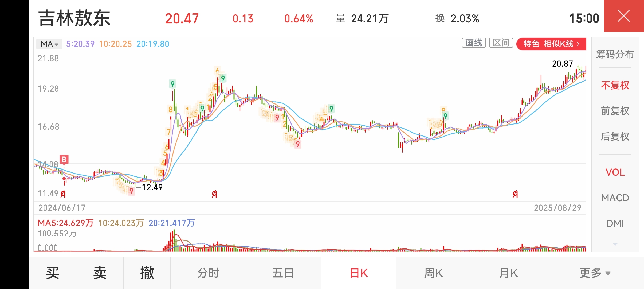Open 筹码分布 chip distribution panel
Image resolution: width=644 pixels, height=289 pixels.
tap(615, 54)
